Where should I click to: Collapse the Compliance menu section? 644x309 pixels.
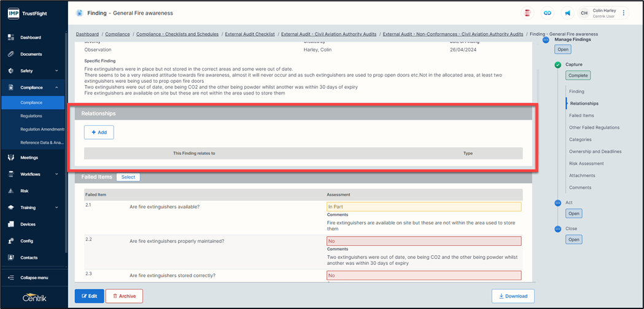[56, 88]
